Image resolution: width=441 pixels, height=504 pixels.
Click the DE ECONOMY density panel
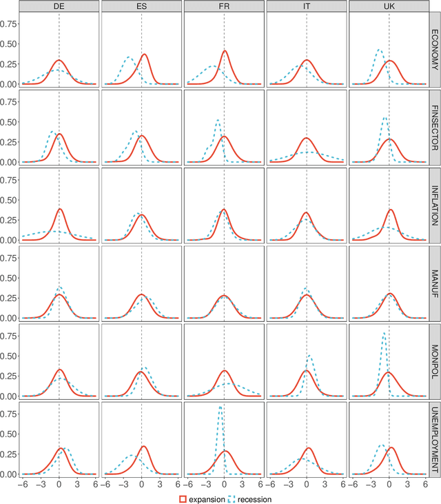(59, 50)
